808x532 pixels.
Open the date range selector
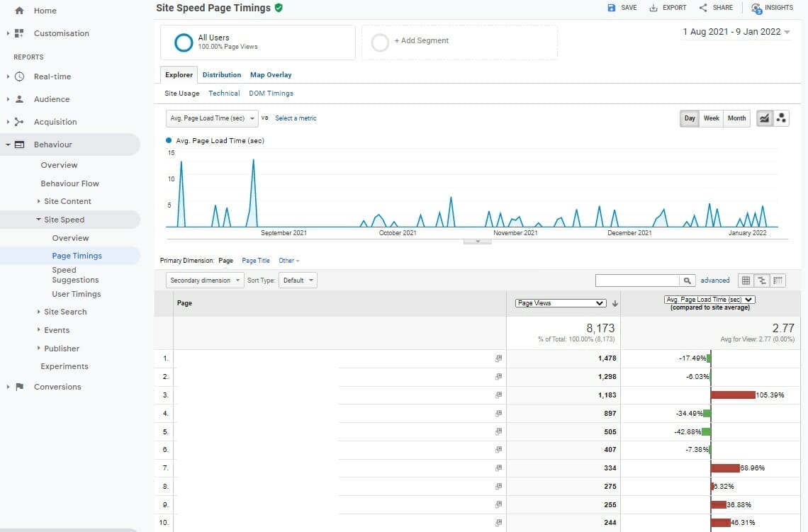coord(735,32)
